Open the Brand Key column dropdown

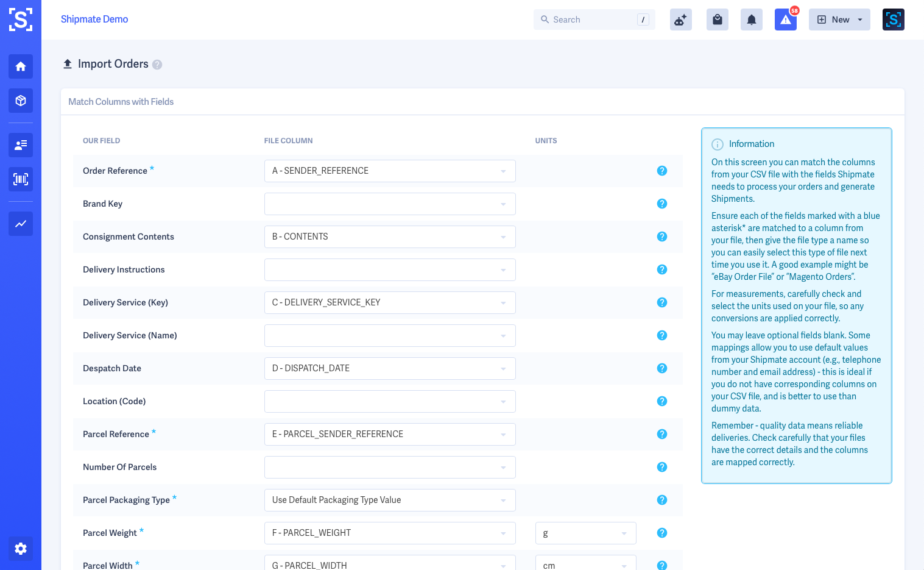click(390, 204)
